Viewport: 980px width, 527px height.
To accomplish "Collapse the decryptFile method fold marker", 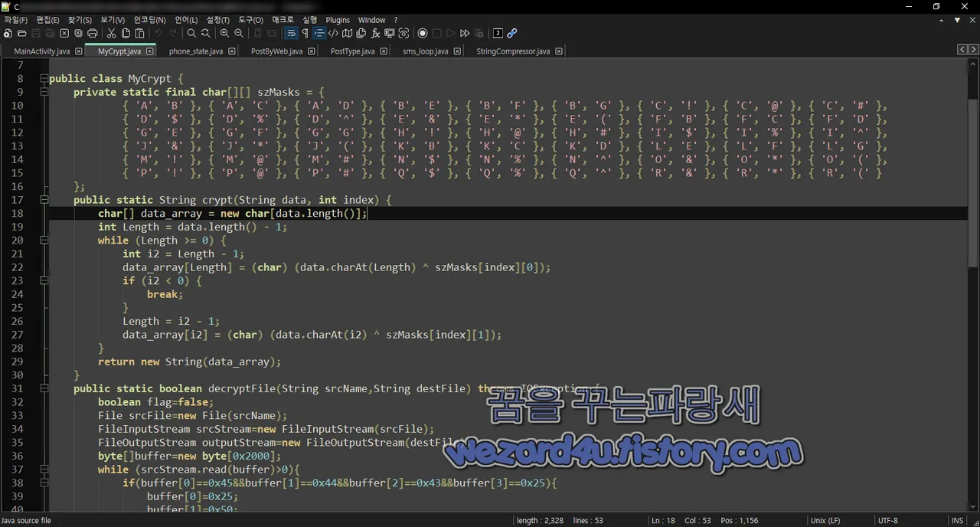I will 44,388.
